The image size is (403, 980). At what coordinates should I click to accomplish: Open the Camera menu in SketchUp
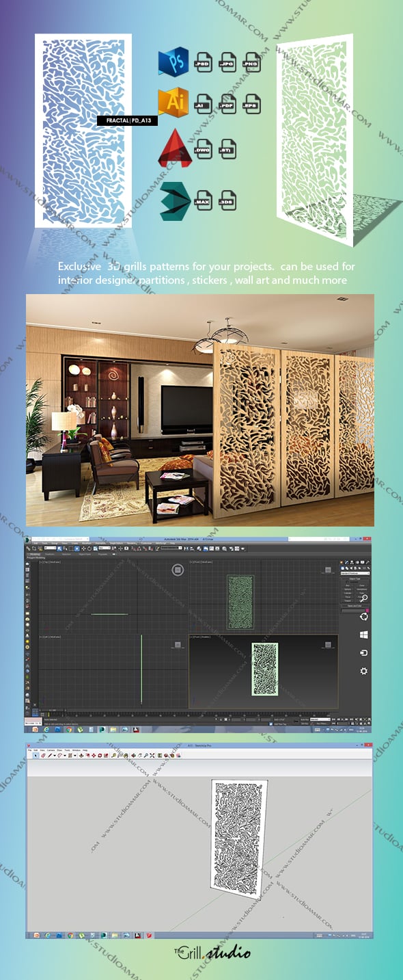click(x=51, y=750)
